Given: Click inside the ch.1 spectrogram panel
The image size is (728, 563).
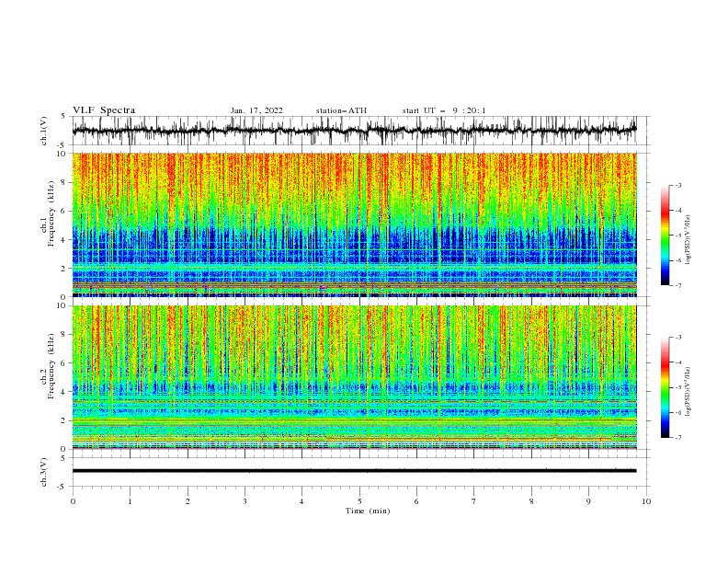Looking at the screenshot, I should (x=354, y=224).
